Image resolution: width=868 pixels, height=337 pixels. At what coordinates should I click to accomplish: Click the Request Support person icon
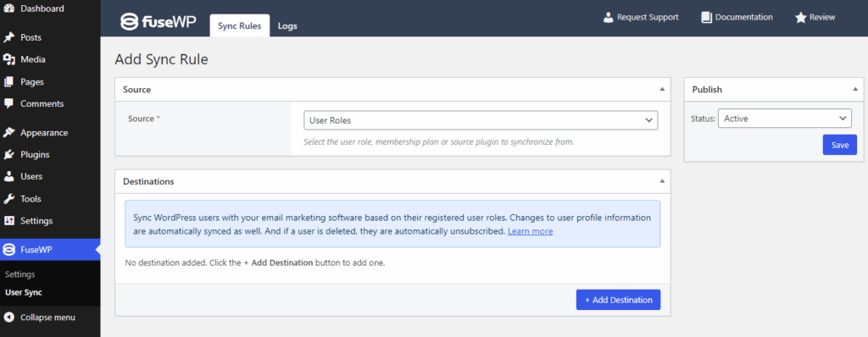[x=609, y=17]
